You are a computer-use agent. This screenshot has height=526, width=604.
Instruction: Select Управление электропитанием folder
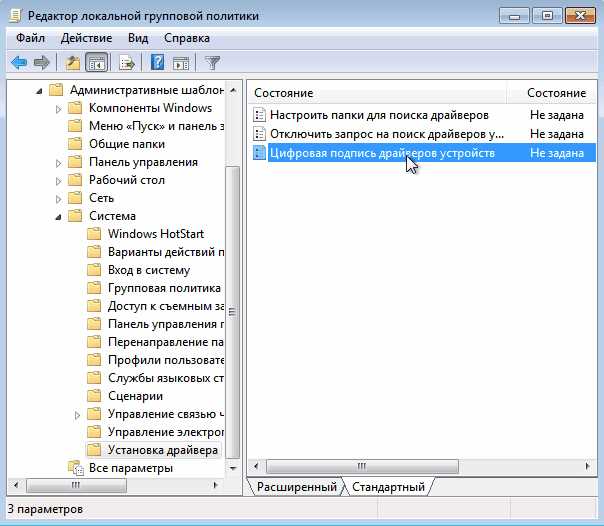[x=166, y=432]
